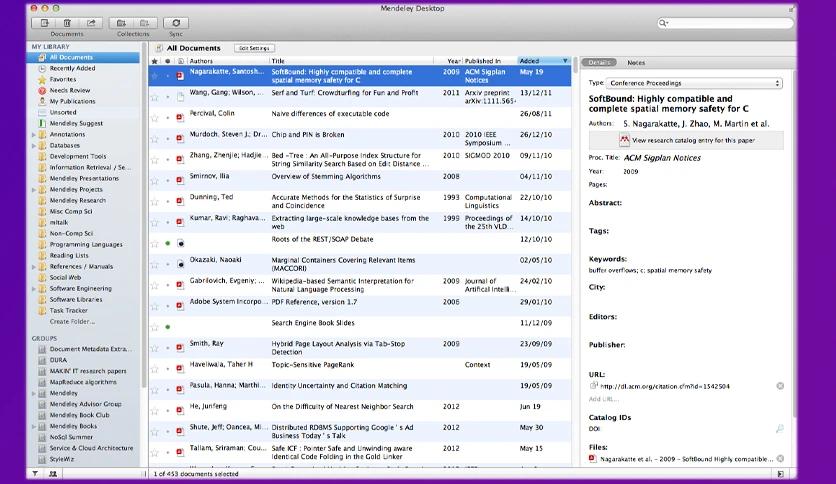Viewport: 836px width, 484px height.
Task: Expand the Databases folder
Action: pos(34,146)
